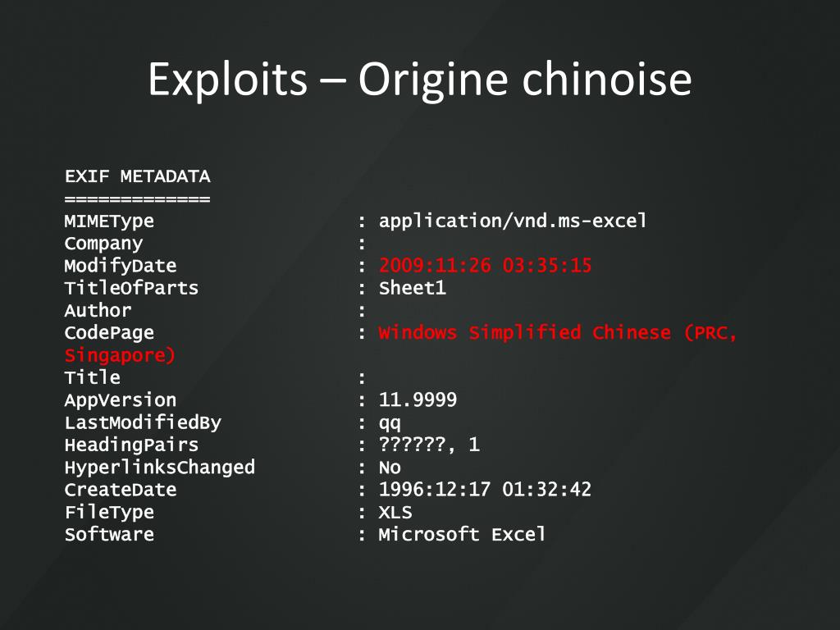Select the value '11.9999'

pos(418,399)
